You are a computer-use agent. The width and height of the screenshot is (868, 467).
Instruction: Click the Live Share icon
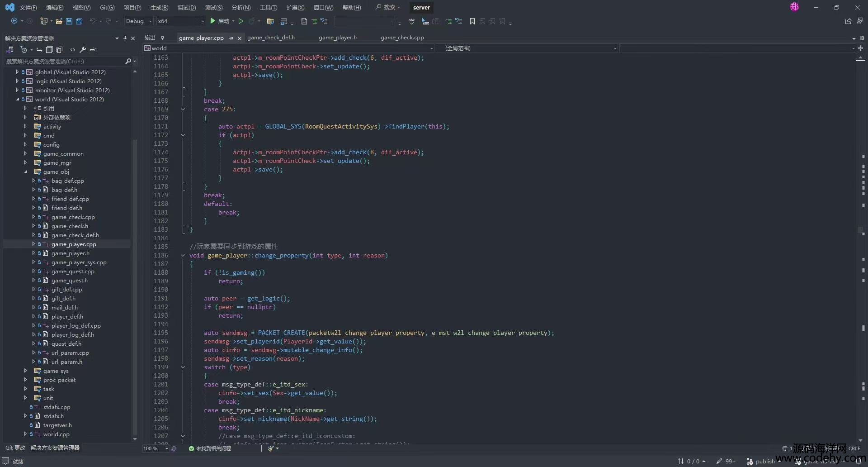[848, 21]
